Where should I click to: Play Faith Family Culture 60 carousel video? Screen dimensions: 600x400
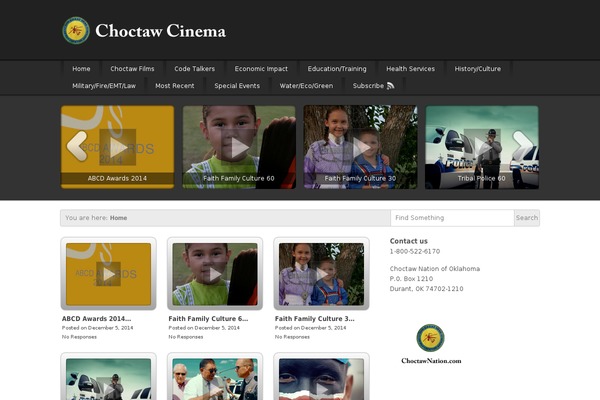239,147
